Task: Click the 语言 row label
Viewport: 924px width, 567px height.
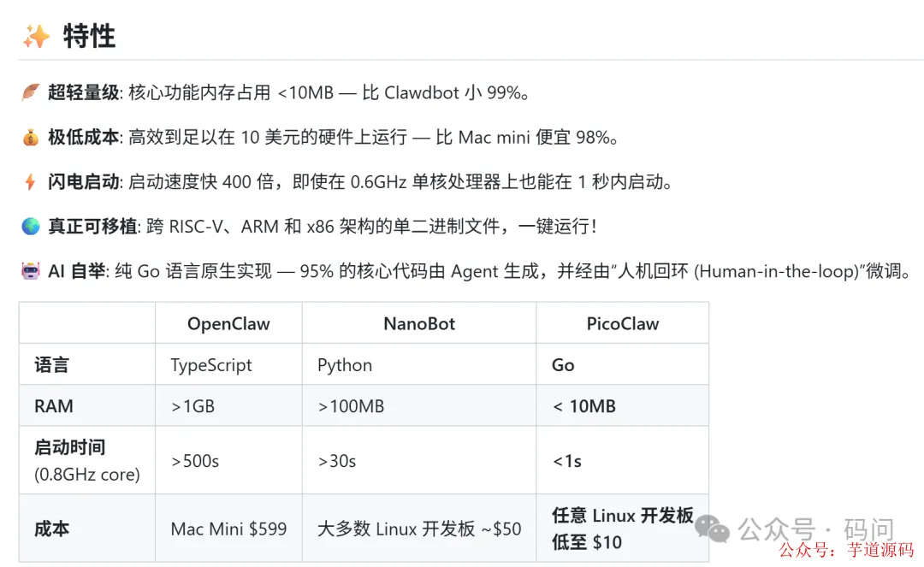Action: pos(51,365)
